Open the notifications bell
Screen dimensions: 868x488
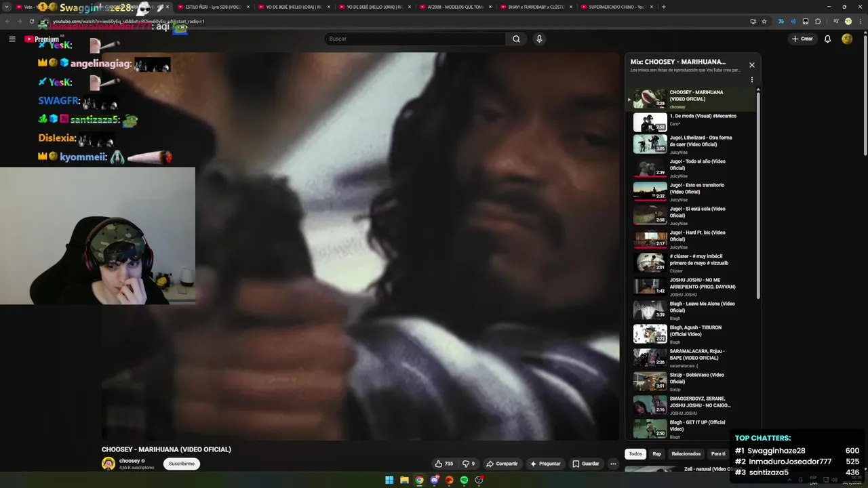[827, 39]
